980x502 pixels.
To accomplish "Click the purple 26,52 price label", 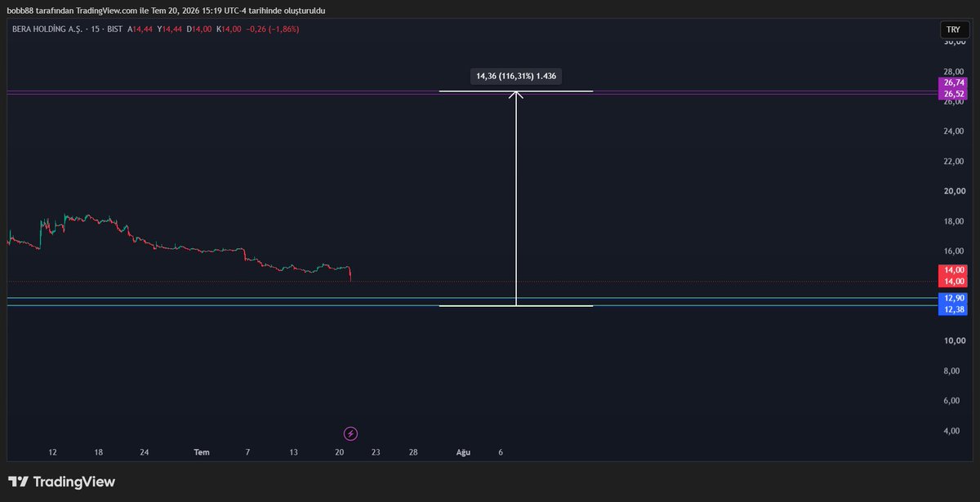I will click(953, 94).
